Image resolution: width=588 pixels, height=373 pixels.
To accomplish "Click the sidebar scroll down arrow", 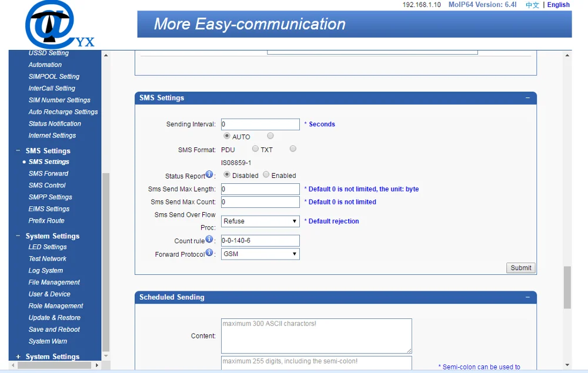I will (106, 356).
